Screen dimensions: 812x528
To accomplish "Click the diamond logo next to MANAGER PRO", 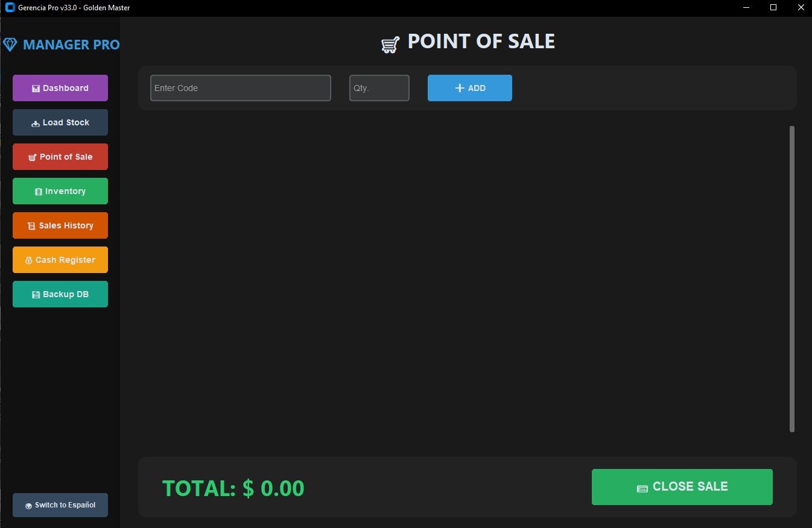I will (x=10, y=44).
